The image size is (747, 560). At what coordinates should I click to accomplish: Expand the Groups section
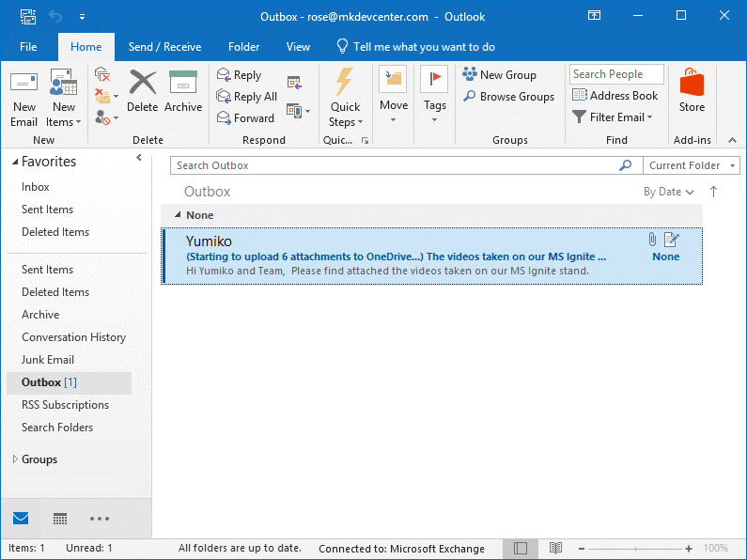pos(15,459)
